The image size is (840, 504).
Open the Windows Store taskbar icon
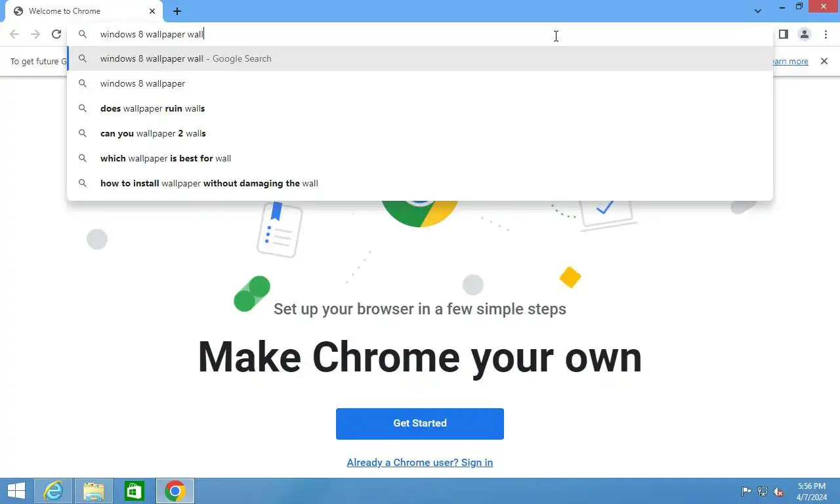(x=135, y=491)
